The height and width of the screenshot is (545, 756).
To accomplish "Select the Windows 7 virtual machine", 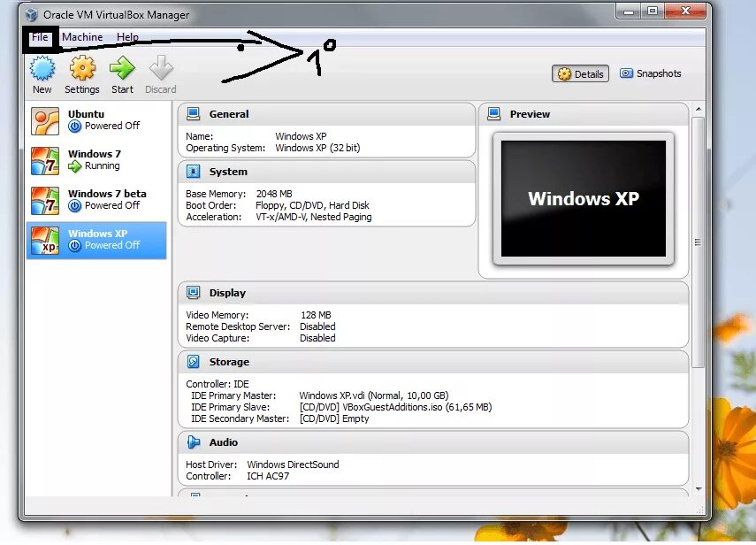I will click(x=96, y=161).
